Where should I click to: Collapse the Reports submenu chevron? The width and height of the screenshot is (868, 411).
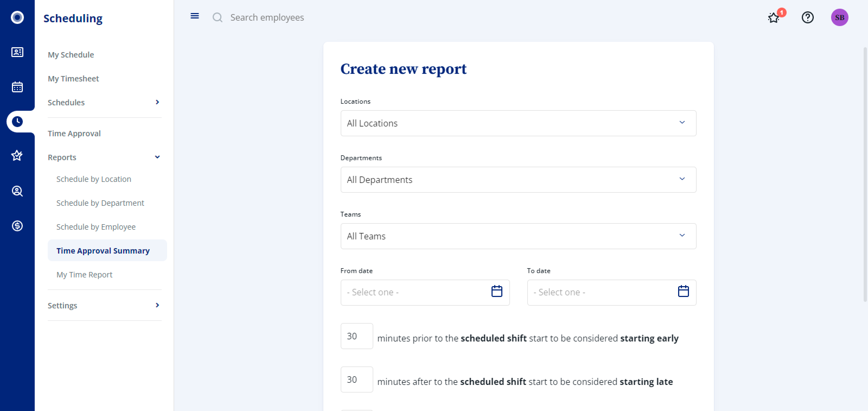point(157,157)
